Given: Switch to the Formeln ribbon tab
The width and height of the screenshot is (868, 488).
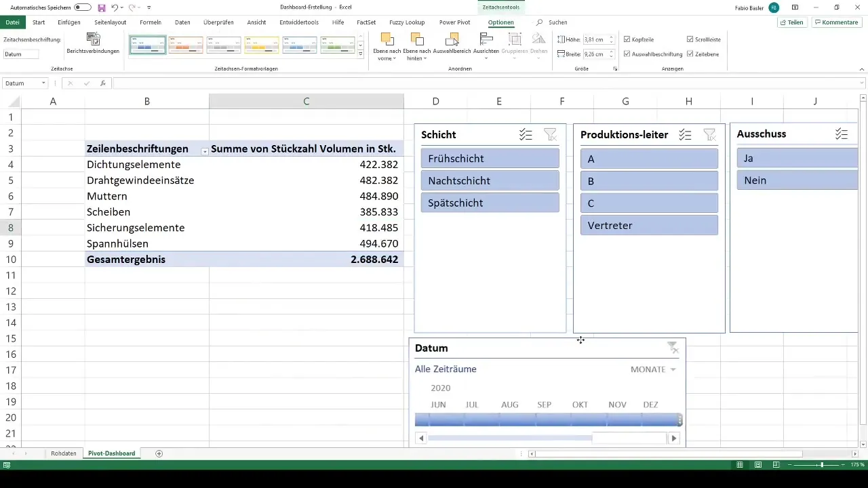Looking at the screenshot, I should pos(151,22).
